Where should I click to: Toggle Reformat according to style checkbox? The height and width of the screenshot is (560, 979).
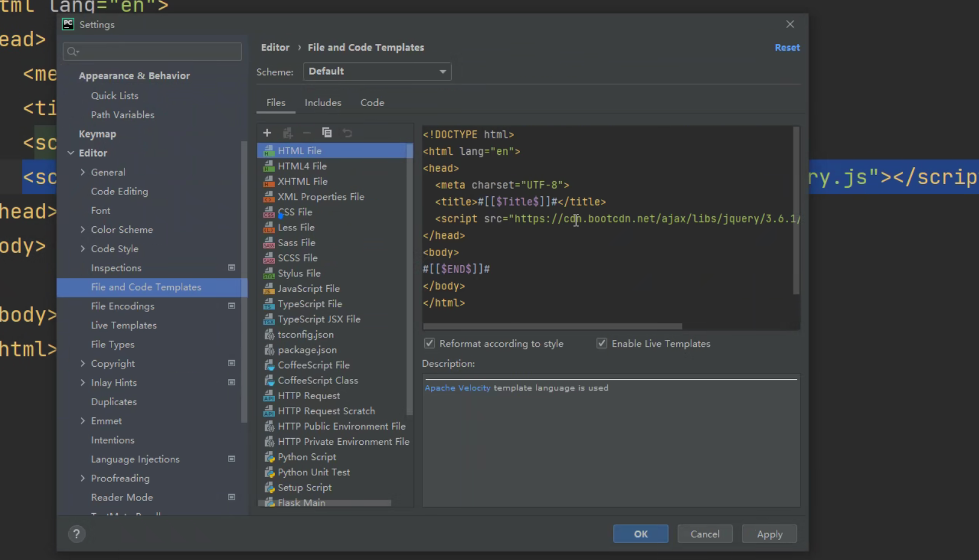pos(430,344)
